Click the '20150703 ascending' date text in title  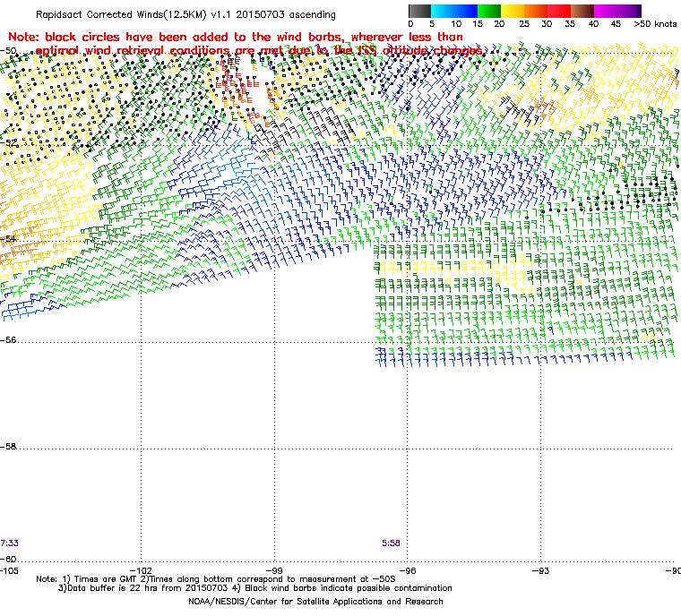pyautogui.click(x=286, y=14)
